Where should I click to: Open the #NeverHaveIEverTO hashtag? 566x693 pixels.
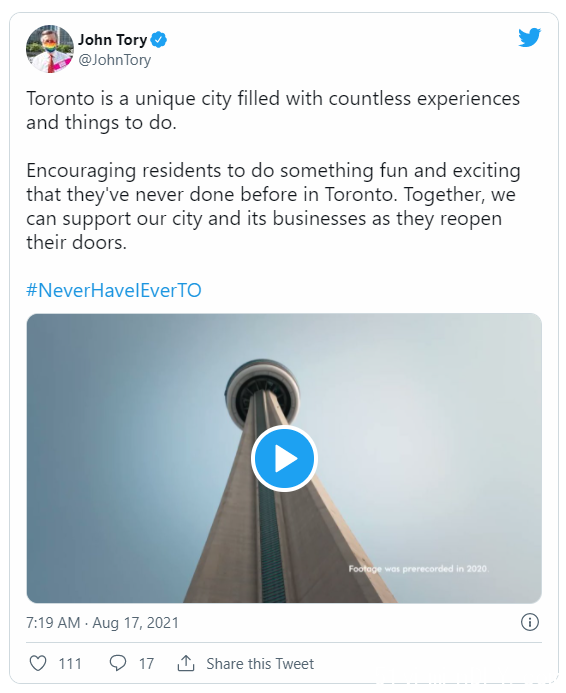[x=114, y=290]
